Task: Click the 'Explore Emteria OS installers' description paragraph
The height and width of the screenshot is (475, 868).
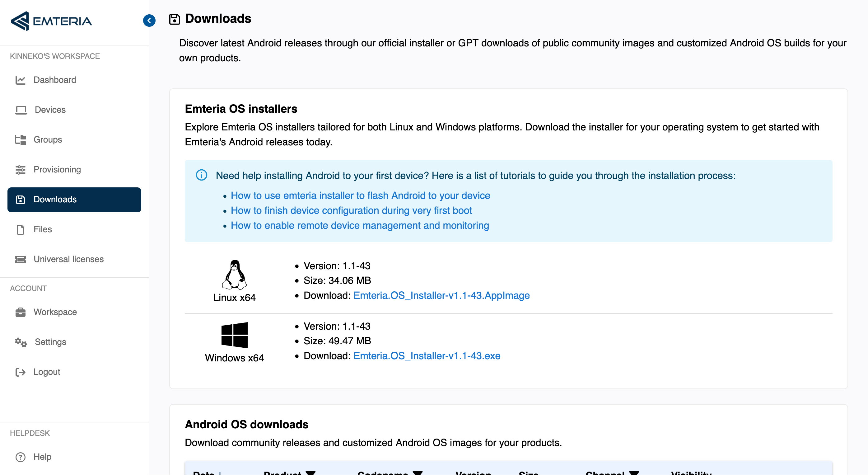Action: pos(502,134)
